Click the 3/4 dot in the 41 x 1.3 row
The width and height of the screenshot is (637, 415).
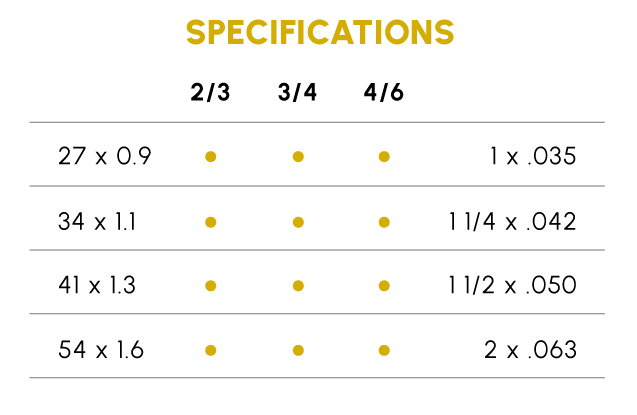pos(298,286)
